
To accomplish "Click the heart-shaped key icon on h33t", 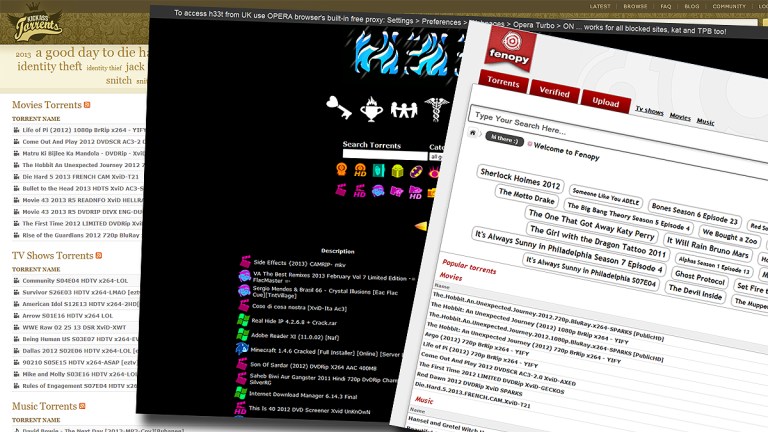I will (339, 107).
